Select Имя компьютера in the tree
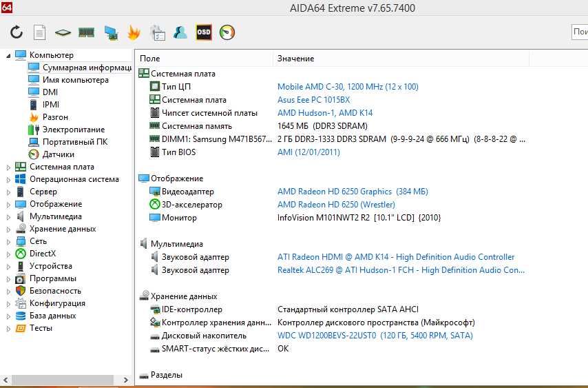 (x=75, y=80)
